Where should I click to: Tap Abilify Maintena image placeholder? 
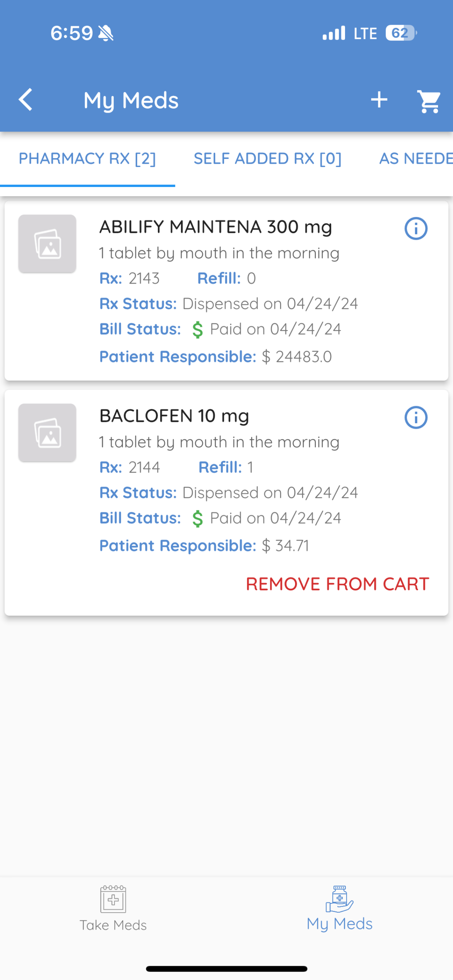[x=47, y=244]
